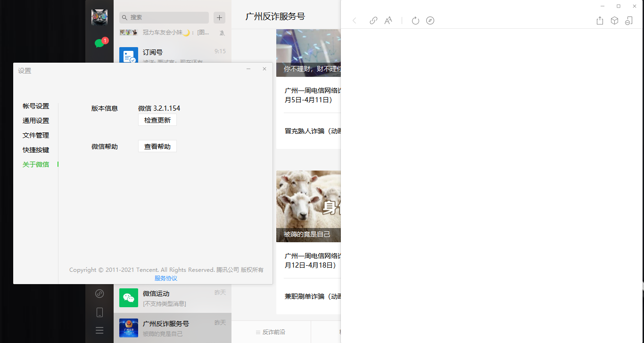Open the 你不理财 article thumbnail
The height and width of the screenshot is (343, 644).
coord(308,53)
